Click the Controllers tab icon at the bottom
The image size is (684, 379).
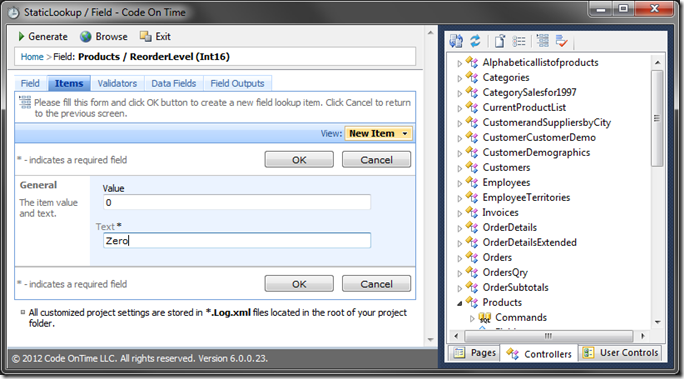click(512, 354)
